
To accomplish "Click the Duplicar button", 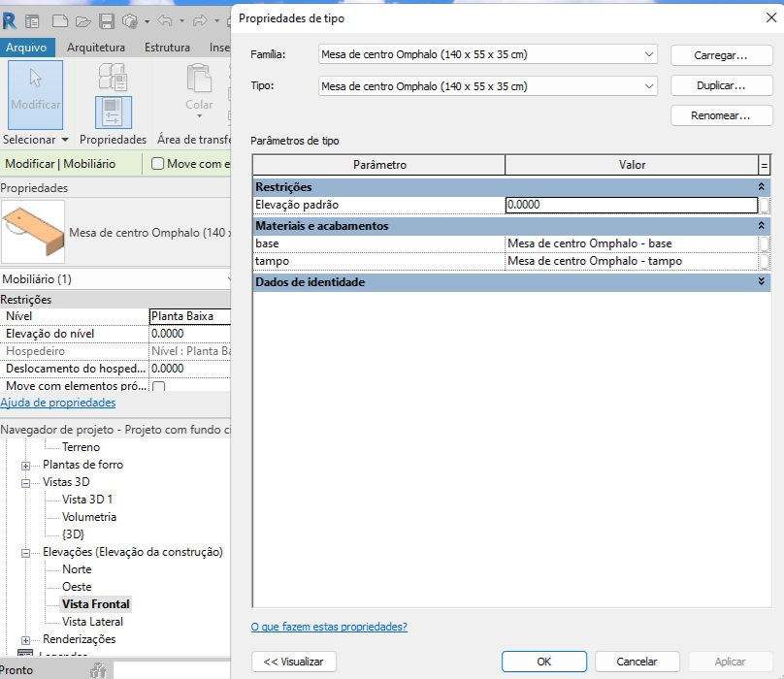I will 722,85.
